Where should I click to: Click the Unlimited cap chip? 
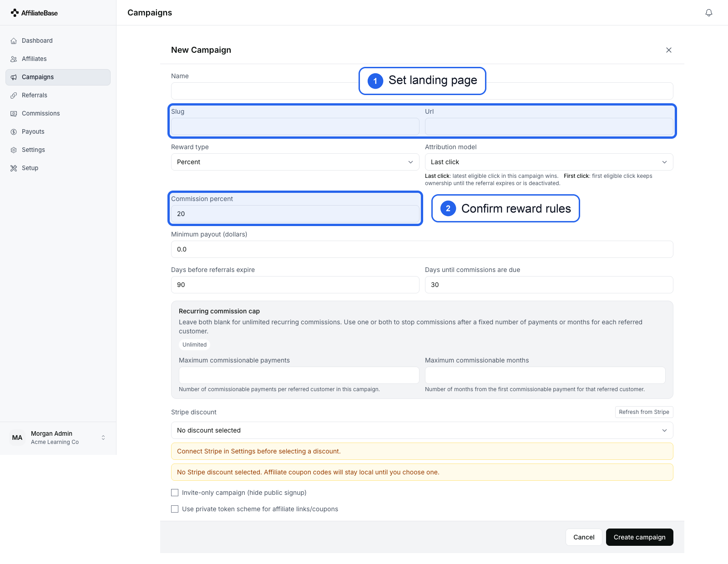[195, 345]
